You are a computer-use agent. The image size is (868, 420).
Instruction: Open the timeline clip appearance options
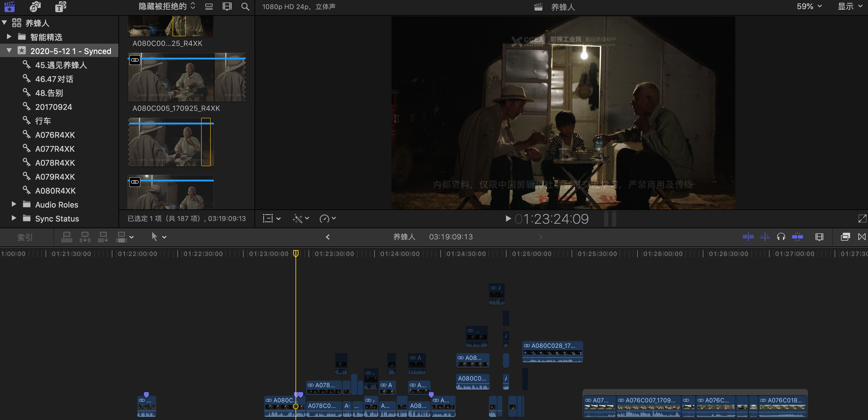click(x=819, y=237)
